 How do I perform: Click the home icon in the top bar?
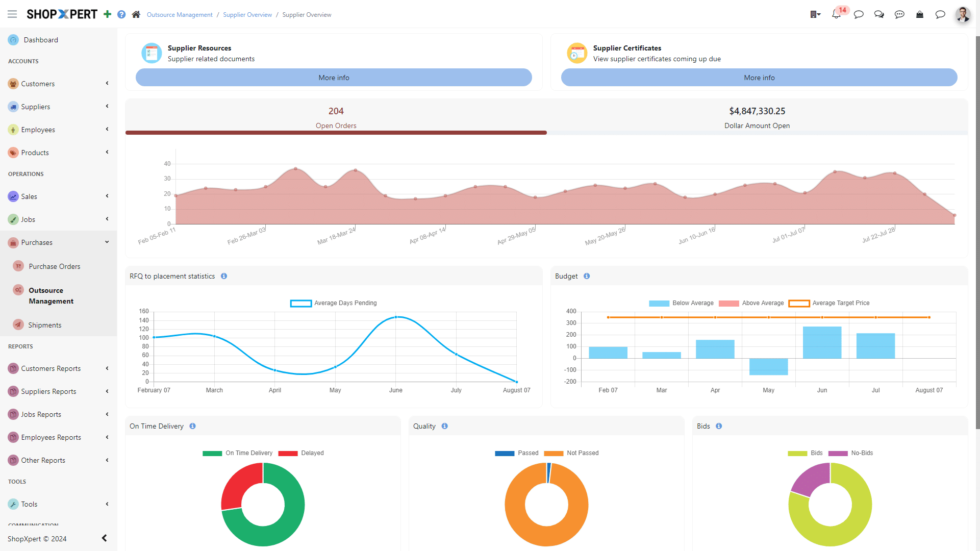click(136, 14)
